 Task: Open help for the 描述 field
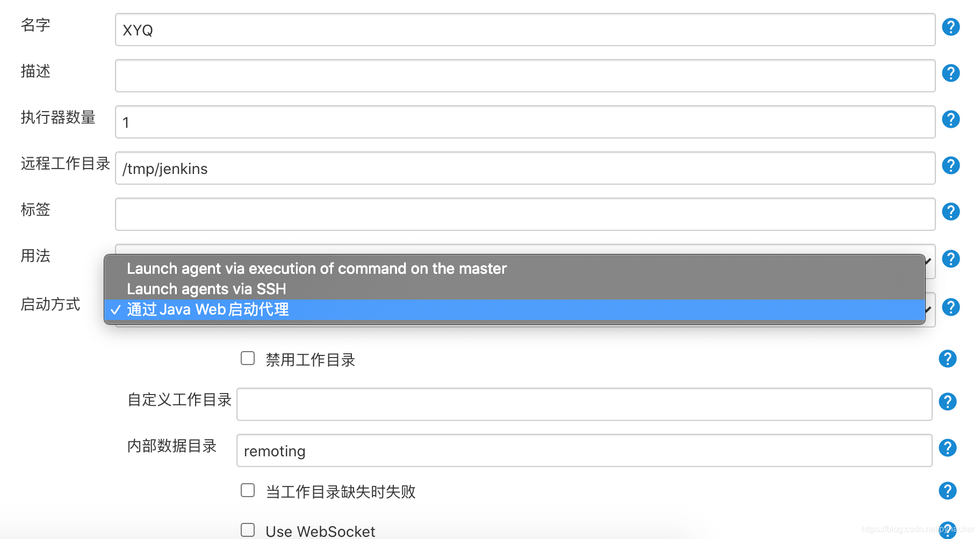pos(950,73)
